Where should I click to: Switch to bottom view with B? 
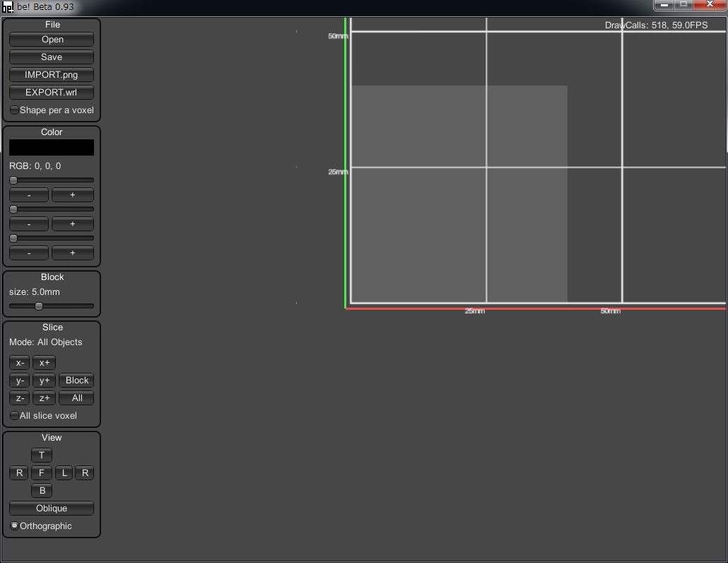tap(42, 491)
